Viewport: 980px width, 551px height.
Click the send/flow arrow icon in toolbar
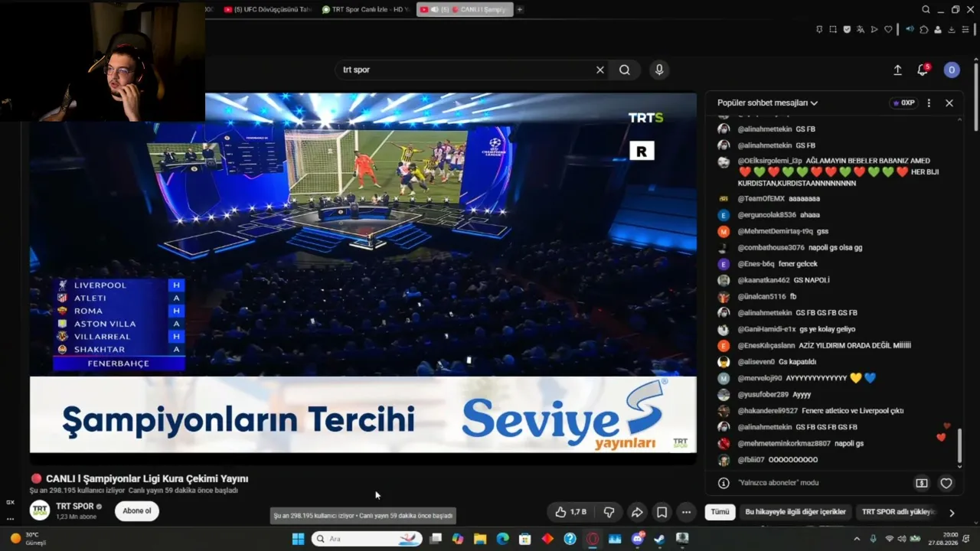(x=874, y=30)
